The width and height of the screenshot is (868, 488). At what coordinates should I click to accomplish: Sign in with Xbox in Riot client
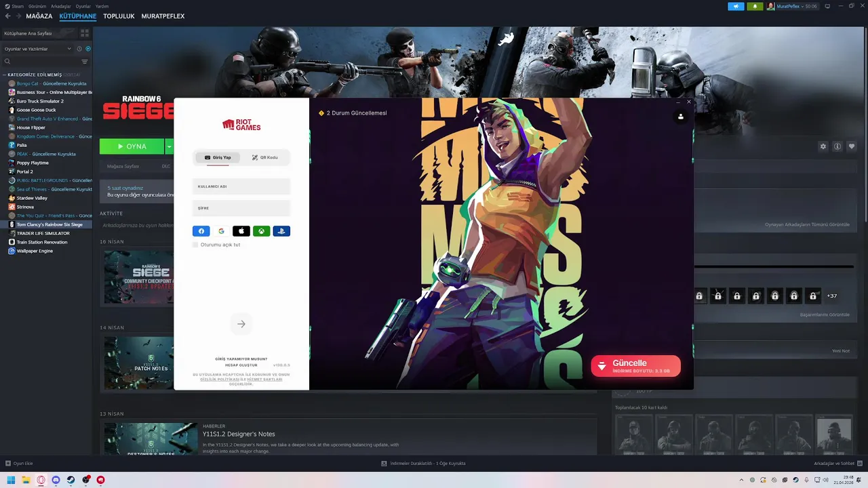(x=261, y=231)
